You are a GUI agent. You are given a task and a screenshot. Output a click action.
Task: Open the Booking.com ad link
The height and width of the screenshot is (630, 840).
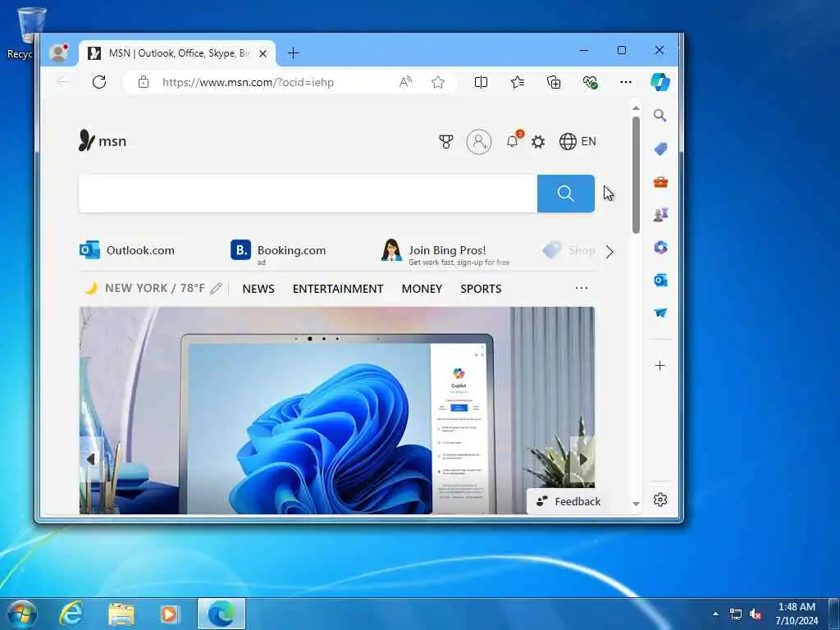(x=278, y=251)
